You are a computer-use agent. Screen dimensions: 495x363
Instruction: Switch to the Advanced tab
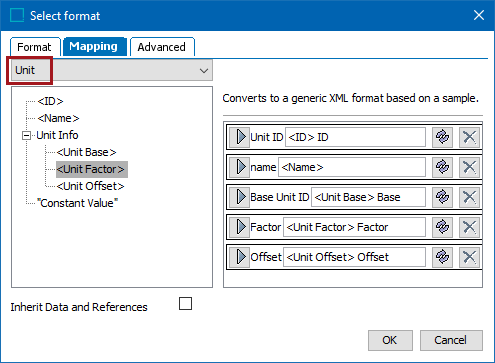tap(162, 47)
